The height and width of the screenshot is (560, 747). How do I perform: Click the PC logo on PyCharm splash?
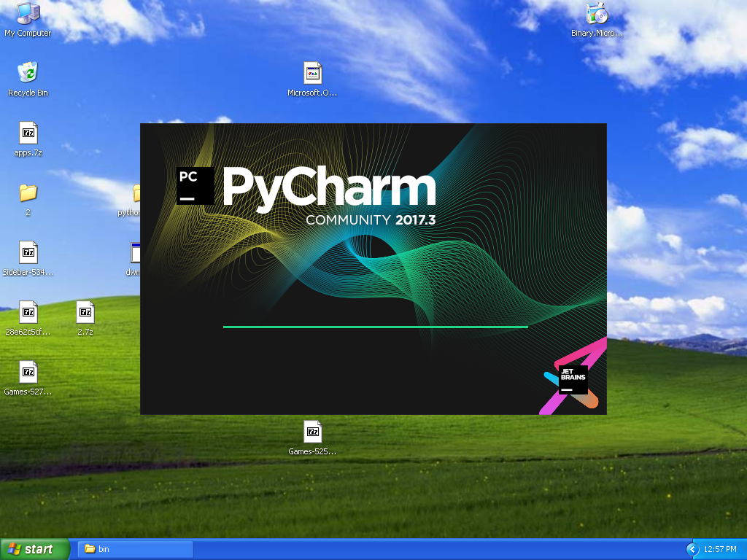tap(196, 186)
